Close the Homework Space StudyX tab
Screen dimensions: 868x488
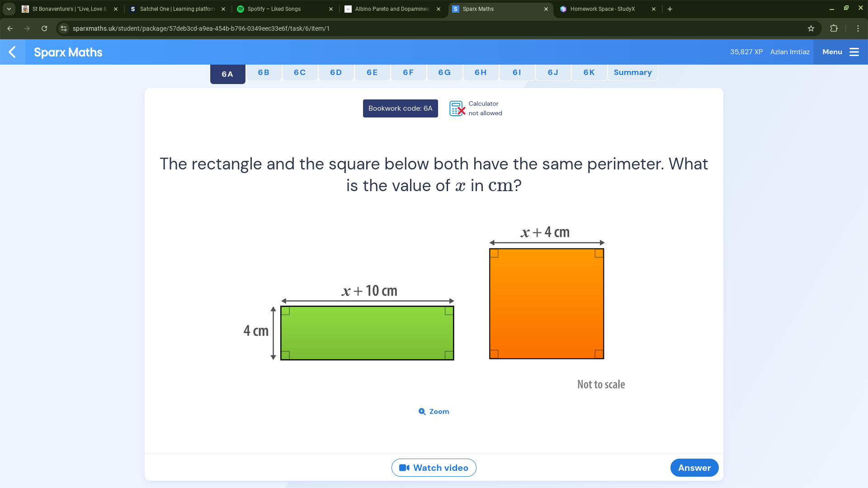click(654, 9)
